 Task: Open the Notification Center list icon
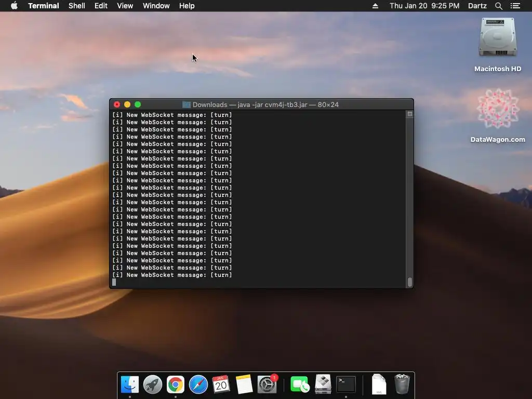515,6
